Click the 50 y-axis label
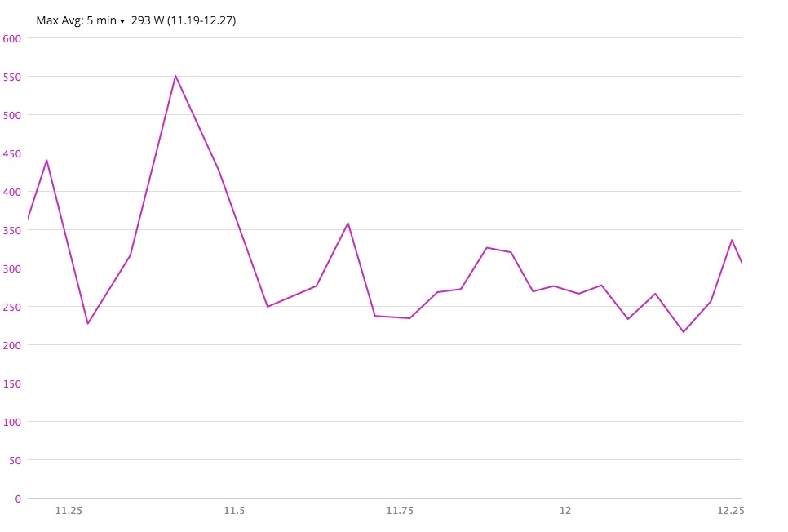The height and width of the screenshot is (532, 788). click(x=15, y=460)
